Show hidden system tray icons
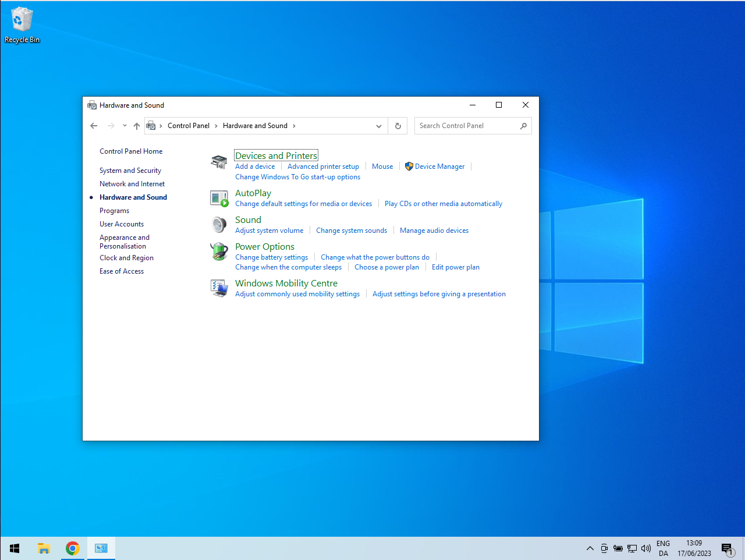745x560 pixels. [x=590, y=548]
